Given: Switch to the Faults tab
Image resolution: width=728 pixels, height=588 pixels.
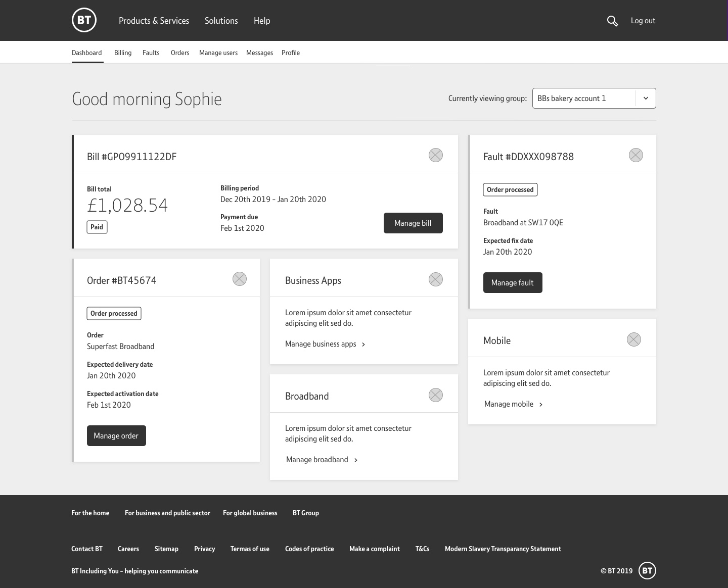Looking at the screenshot, I should (x=151, y=53).
